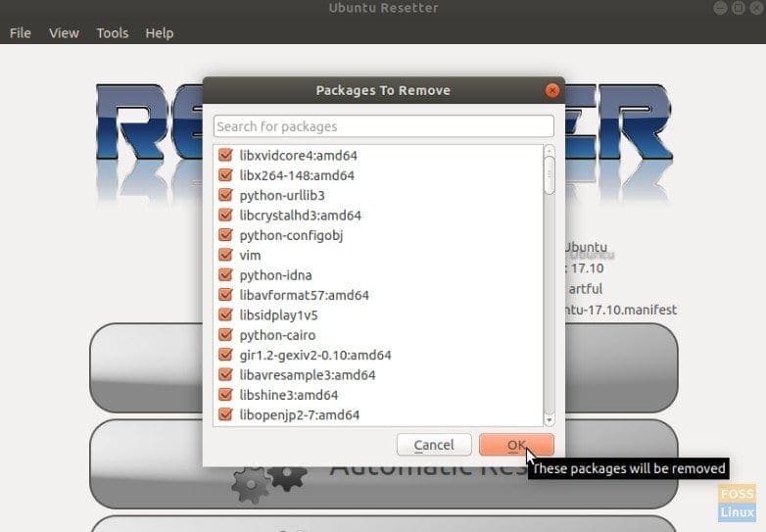Cancel the Packages To Remove dialog
This screenshot has width=766, height=532.
pos(434,445)
